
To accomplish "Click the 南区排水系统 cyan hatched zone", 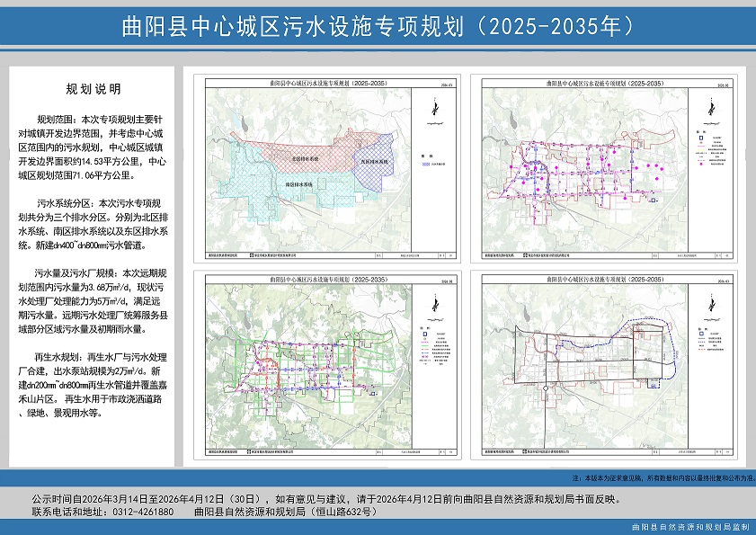I will [x=297, y=184].
